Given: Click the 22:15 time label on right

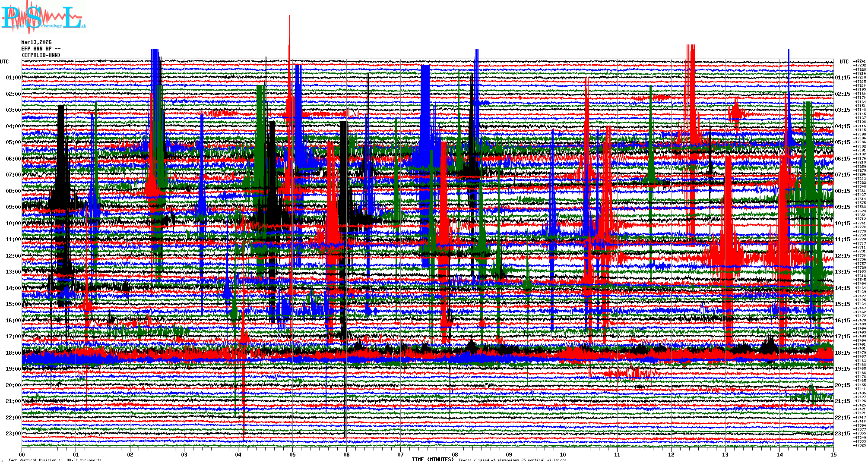Looking at the screenshot, I should (x=842, y=418).
